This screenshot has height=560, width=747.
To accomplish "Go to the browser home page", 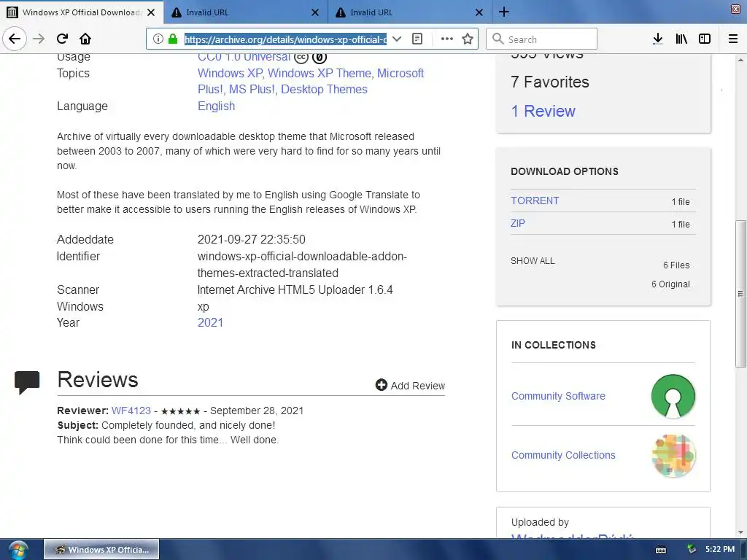I will pyautogui.click(x=85, y=39).
